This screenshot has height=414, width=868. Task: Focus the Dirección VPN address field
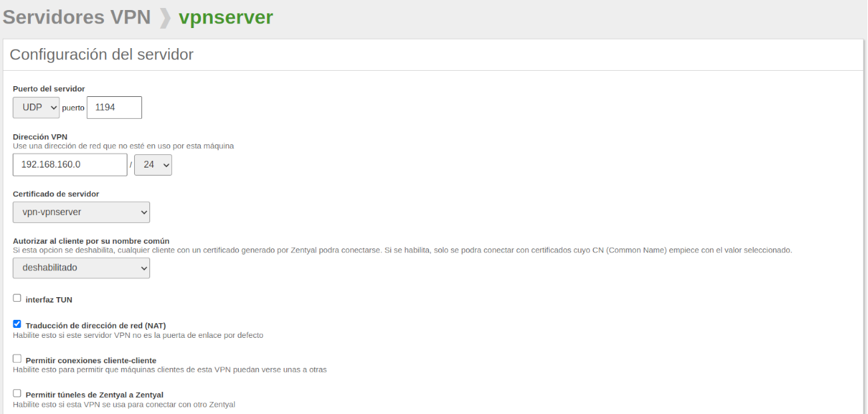70,165
